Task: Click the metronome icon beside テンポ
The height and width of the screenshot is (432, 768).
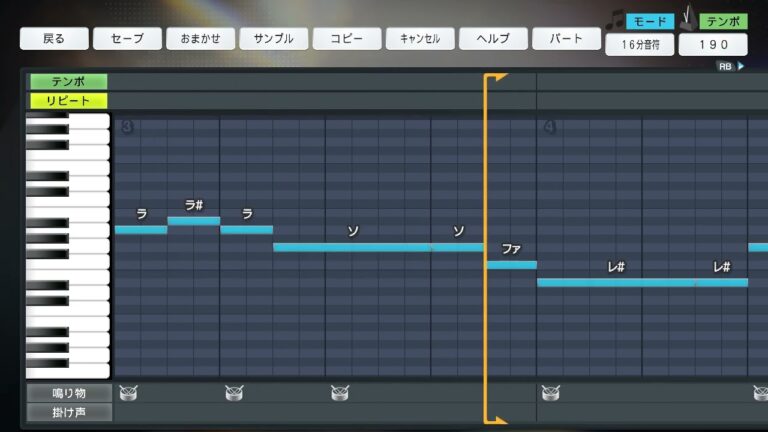Action: [689, 18]
